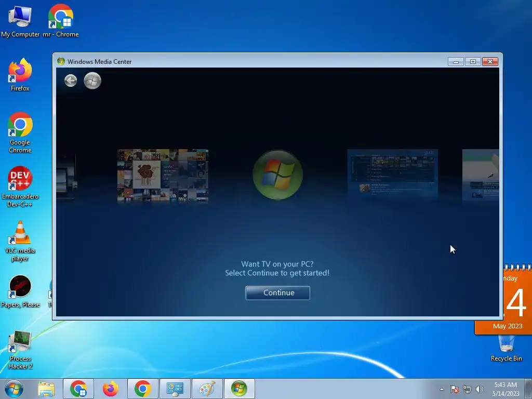The image size is (532, 399).
Task: Open the Google Chrome desktop shortcut
Action: pyautogui.click(x=20, y=132)
